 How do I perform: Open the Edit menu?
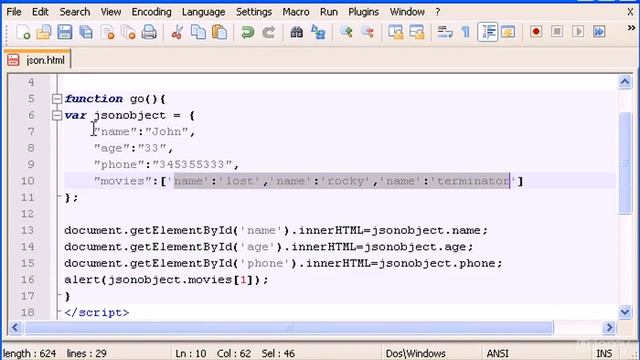pyautogui.click(x=40, y=12)
